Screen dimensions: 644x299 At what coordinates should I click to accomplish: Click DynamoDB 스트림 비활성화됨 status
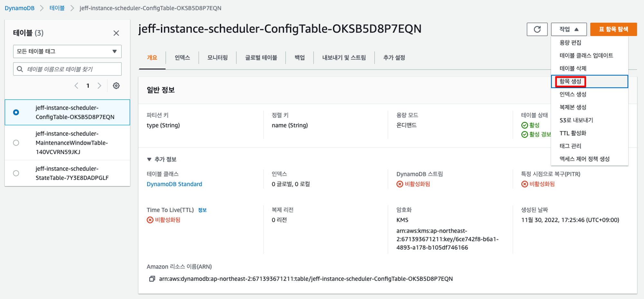(x=417, y=184)
